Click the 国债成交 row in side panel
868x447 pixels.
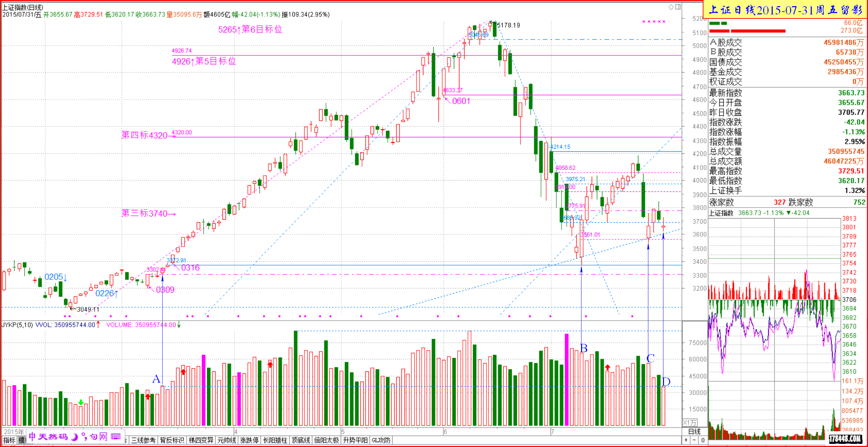(x=786, y=62)
